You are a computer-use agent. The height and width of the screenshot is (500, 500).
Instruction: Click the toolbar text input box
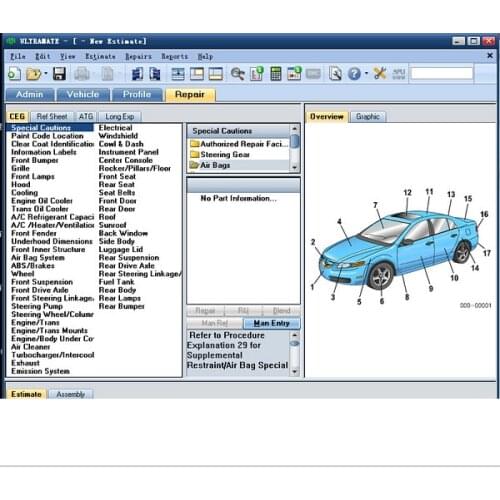[x=442, y=73]
